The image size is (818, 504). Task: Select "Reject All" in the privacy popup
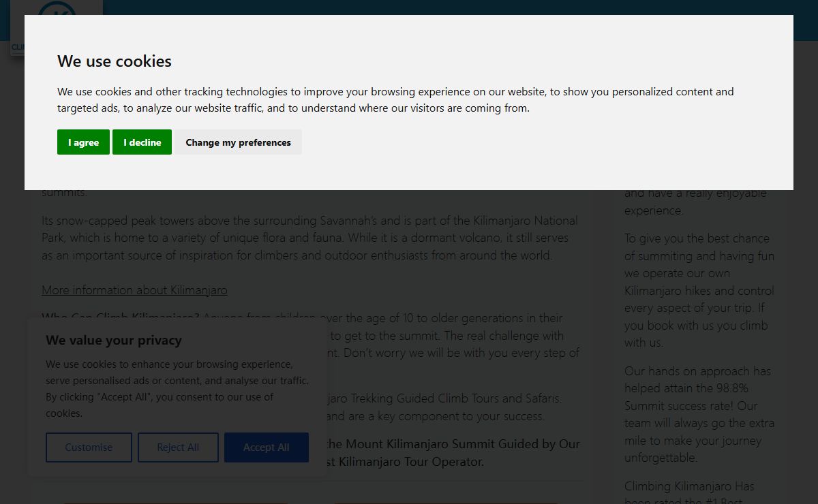[x=178, y=447]
